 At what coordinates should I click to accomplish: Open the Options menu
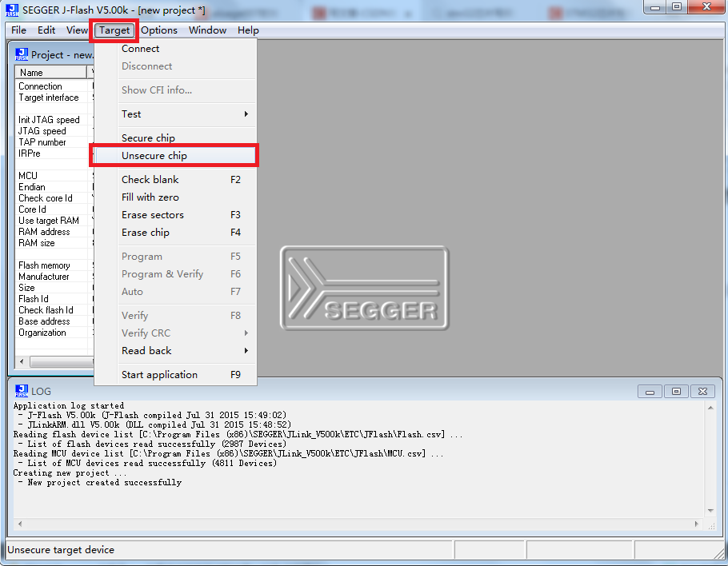[159, 30]
